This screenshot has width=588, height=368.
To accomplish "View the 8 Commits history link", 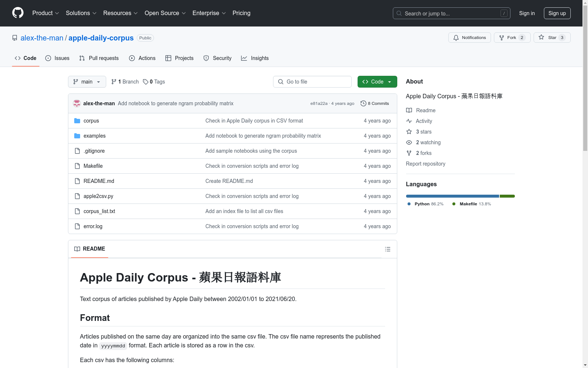I will coord(375,103).
